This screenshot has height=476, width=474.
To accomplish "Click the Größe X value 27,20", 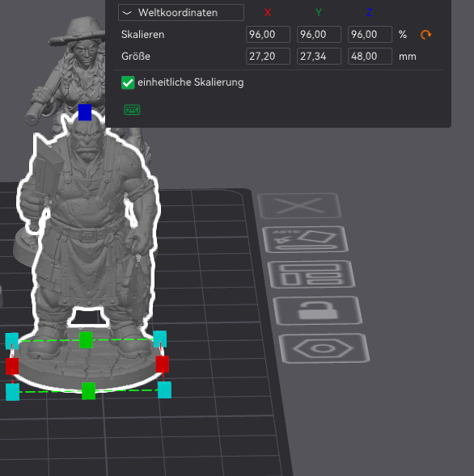I will click(268, 56).
